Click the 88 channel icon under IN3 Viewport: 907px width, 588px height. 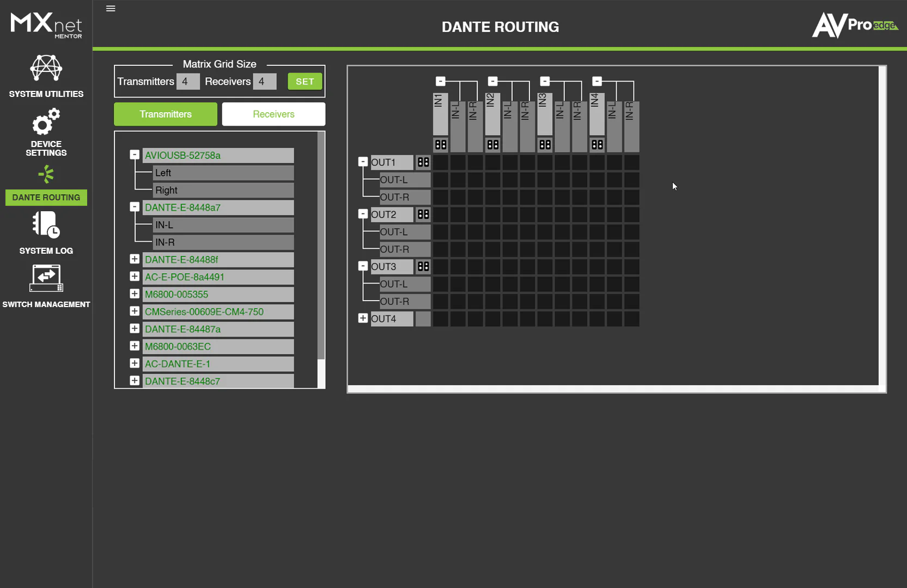click(545, 145)
